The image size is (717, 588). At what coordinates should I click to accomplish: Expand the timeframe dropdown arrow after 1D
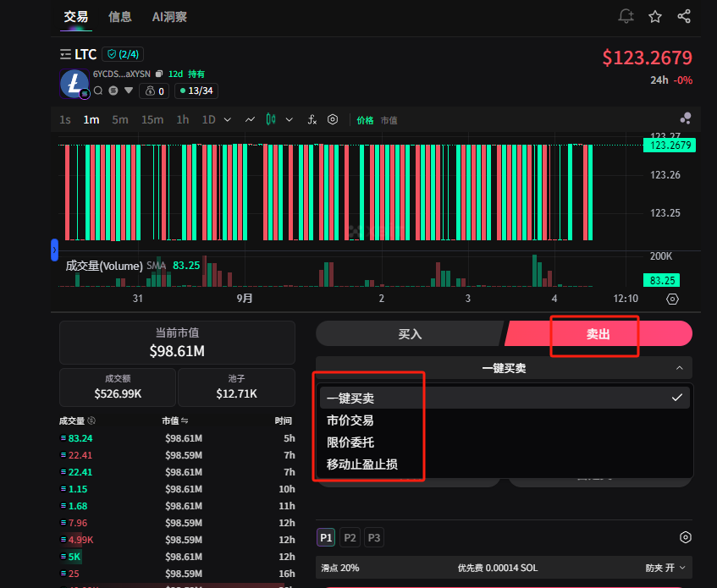click(x=227, y=119)
